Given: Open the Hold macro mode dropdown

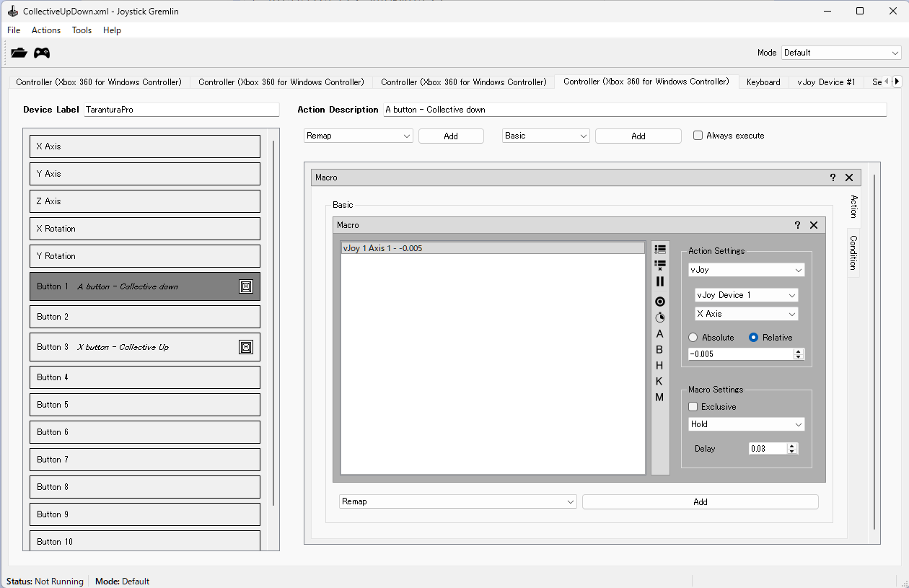Looking at the screenshot, I should tap(746, 424).
